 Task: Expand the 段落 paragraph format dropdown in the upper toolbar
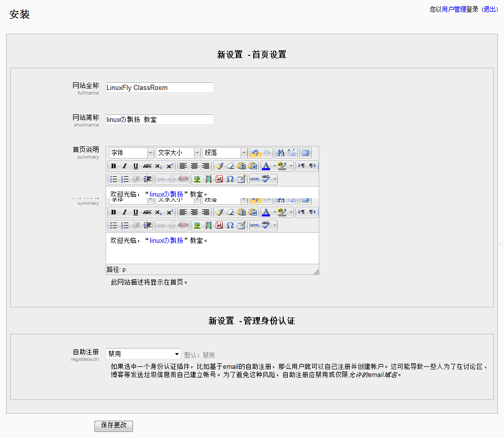224,153
